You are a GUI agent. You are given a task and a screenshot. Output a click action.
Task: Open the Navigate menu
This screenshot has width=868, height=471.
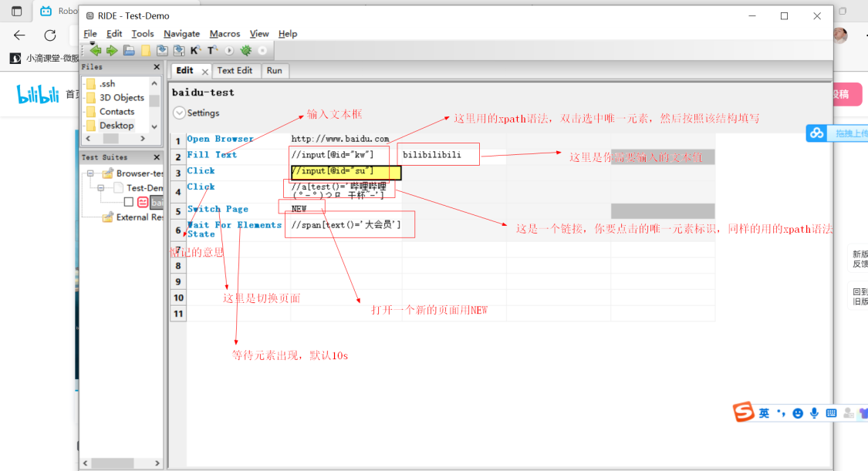click(181, 34)
